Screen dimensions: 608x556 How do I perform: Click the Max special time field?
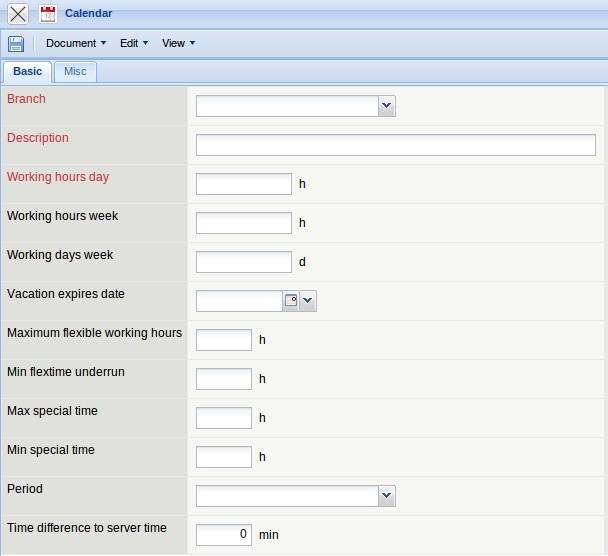pyautogui.click(x=223, y=418)
